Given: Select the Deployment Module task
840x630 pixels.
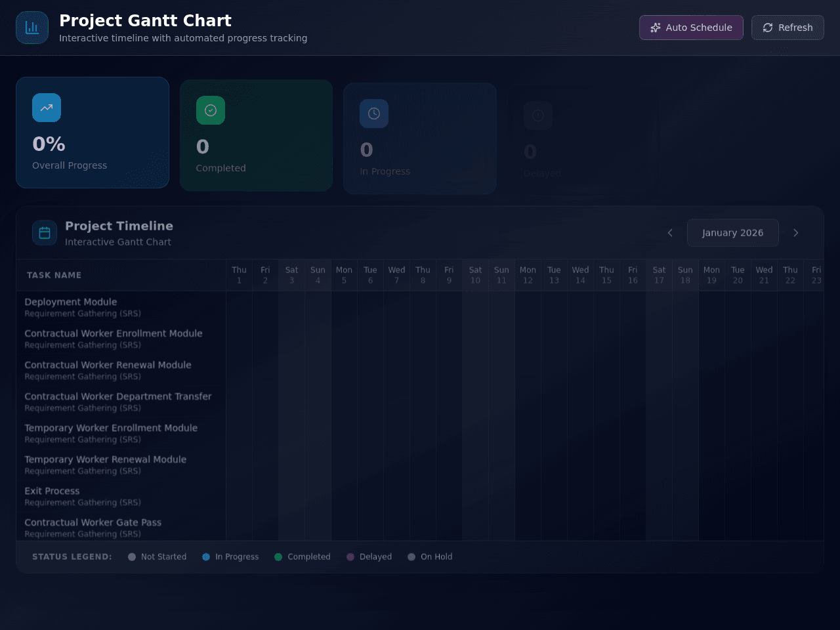Looking at the screenshot, I should [x=121, y=307].
